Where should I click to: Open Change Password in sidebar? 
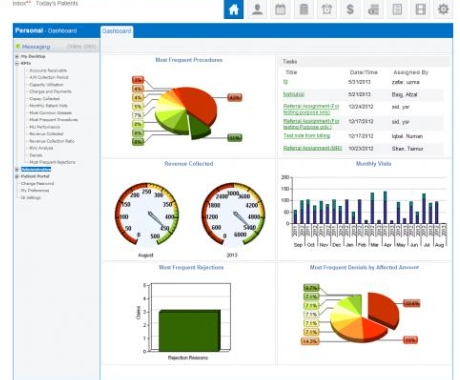coord(37,184)
